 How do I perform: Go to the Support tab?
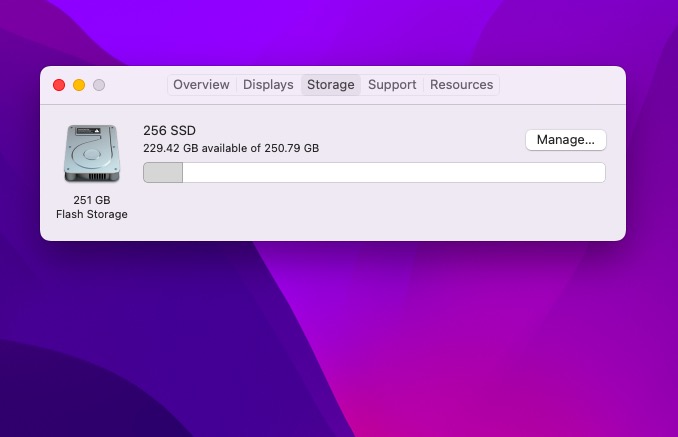[x=392, y=85]
